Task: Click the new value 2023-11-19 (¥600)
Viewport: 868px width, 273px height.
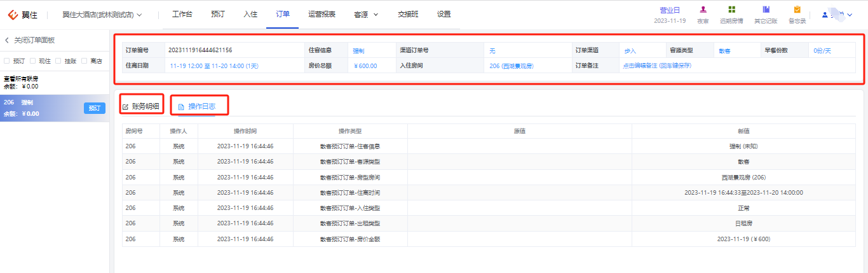Action: [x=743, y=239]
